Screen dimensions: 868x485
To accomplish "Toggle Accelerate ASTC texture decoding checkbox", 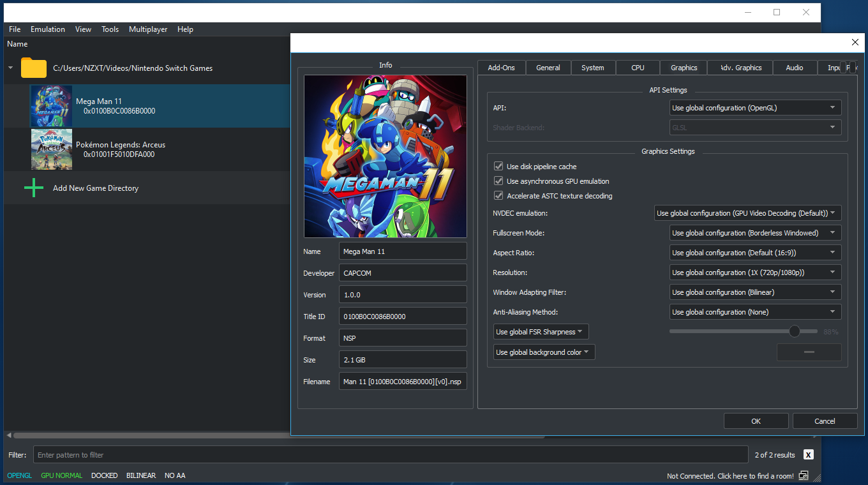I will point(499,195).
